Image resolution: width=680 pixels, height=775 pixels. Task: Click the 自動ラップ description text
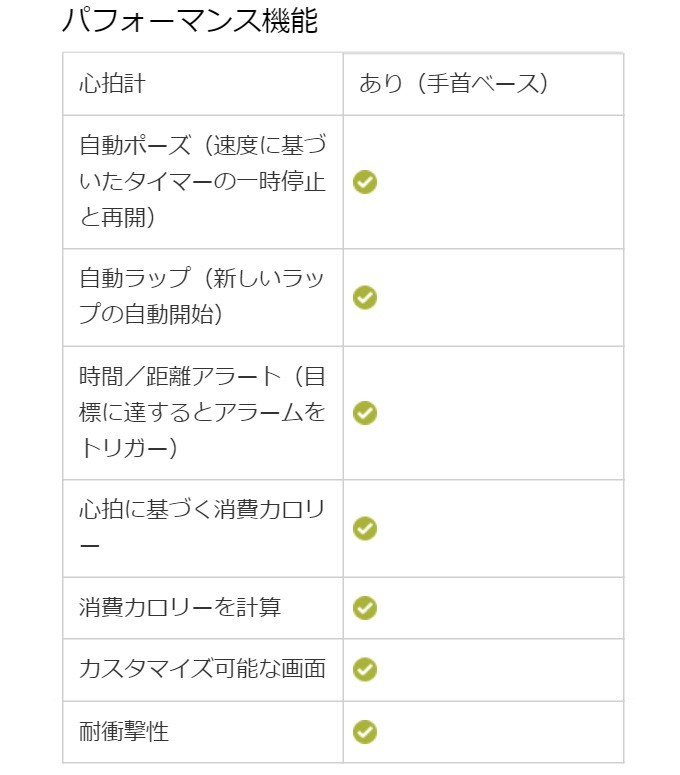[202, 297]
